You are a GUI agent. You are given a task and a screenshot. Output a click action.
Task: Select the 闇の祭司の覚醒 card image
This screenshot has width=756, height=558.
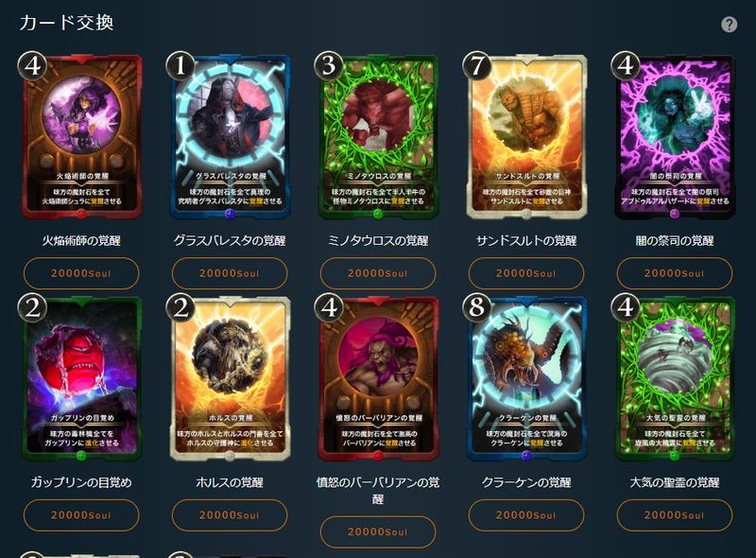pyautogui.click(x=675, y=137)
